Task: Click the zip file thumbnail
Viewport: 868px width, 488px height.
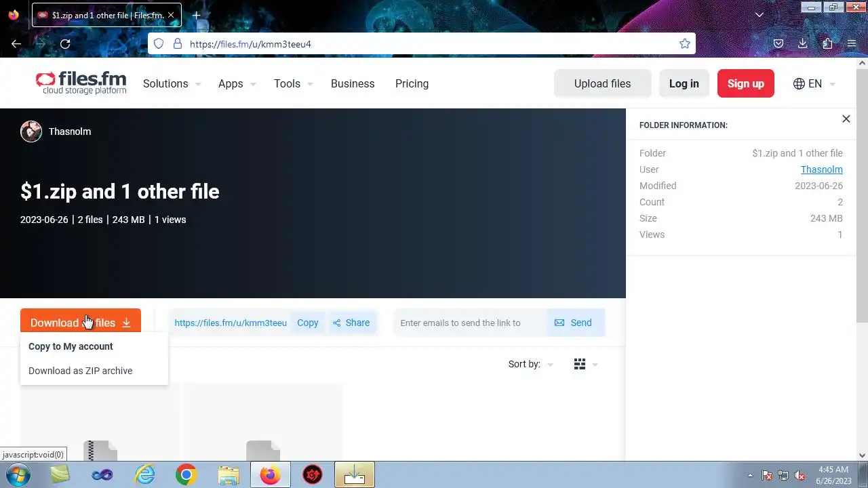Action: coord(100,422)
